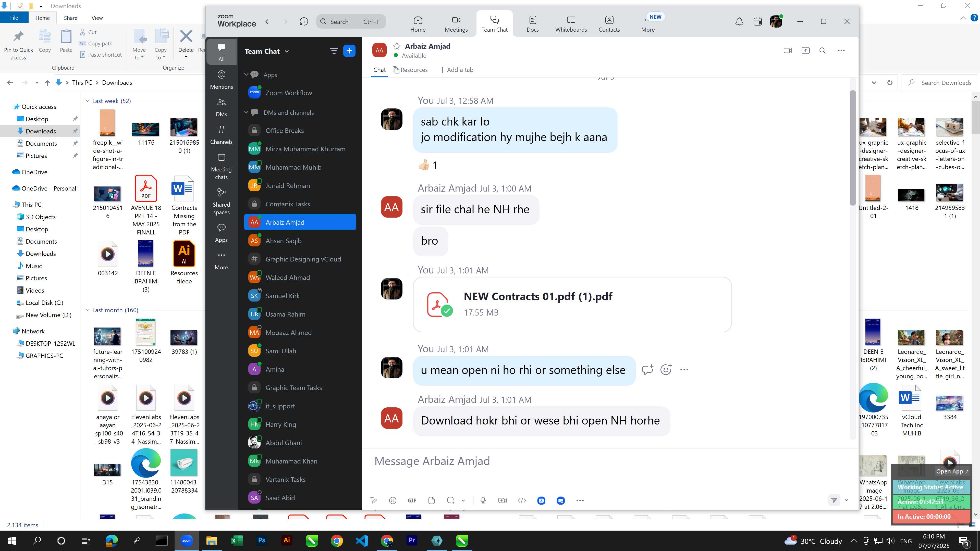
Task: Start a video meeting with Arbaiz Amjad
Action: pos(788,51)
